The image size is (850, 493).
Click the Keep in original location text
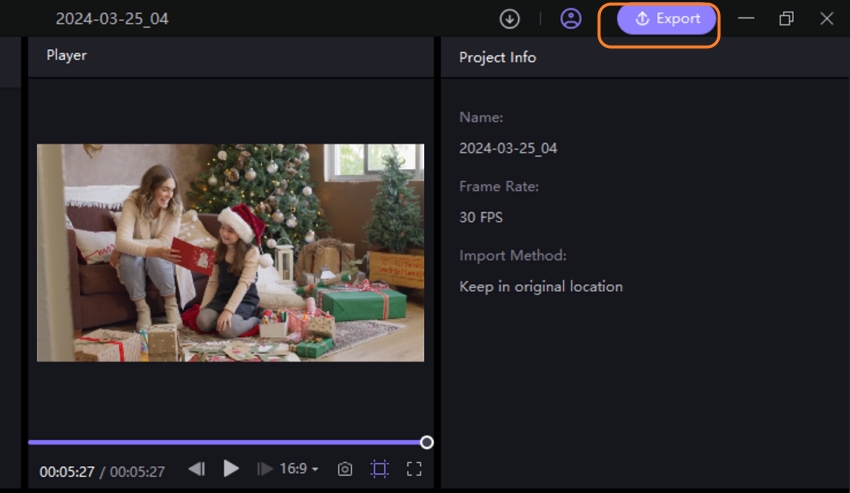tap(541, 286)
